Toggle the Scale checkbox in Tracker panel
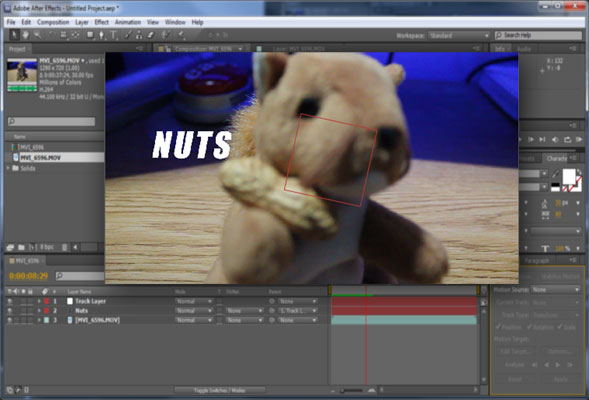Viewport: 589px width, 400px height. point(560,327)
